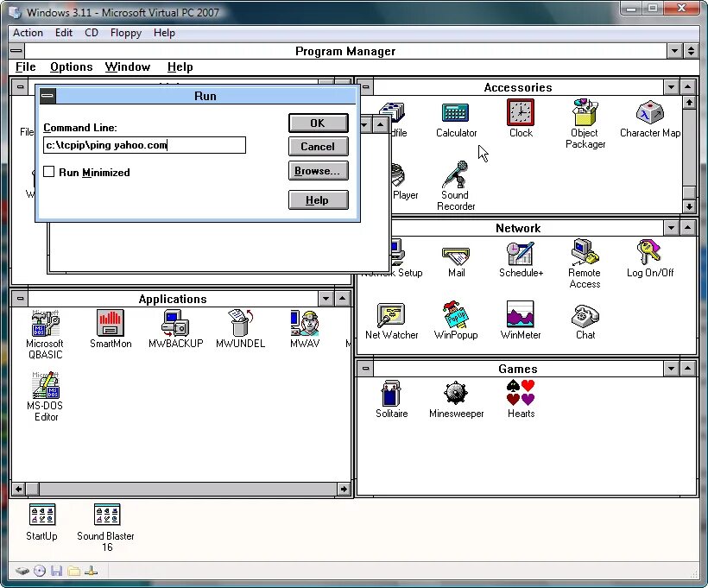
Task: Open the Hearts game icon
Action: pyautogui.click(x=520, y=392)
